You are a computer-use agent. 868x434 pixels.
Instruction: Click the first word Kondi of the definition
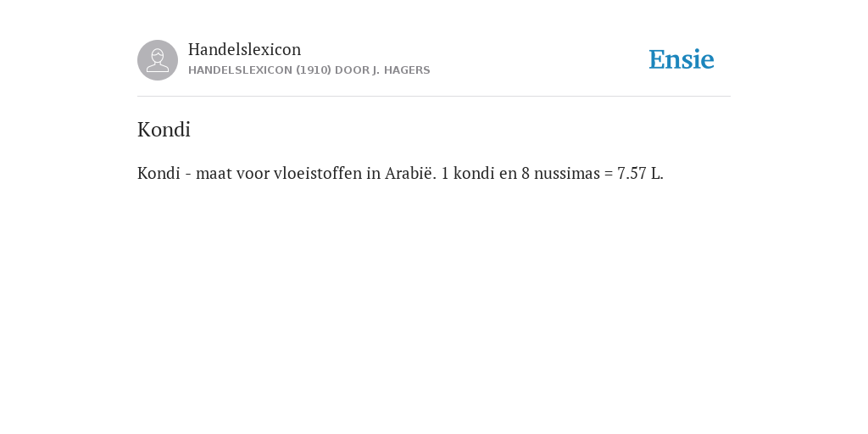tap(159, 173)
